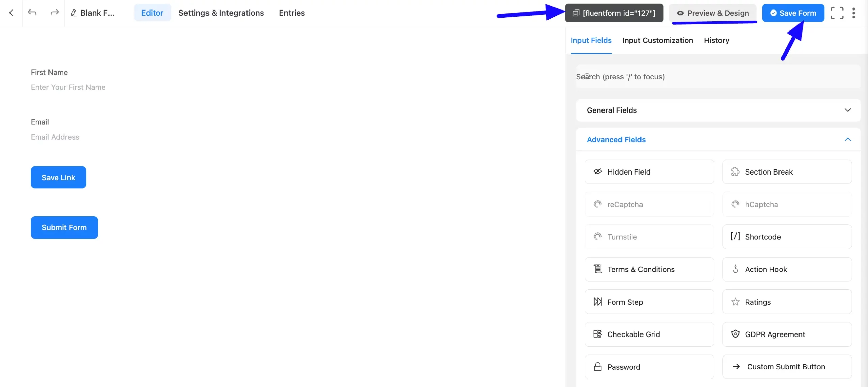Click the Save Form button

(x=793, y=13)
